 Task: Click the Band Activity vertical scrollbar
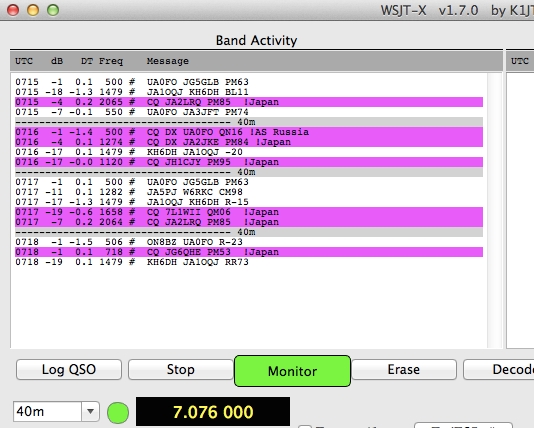[494, 210]
